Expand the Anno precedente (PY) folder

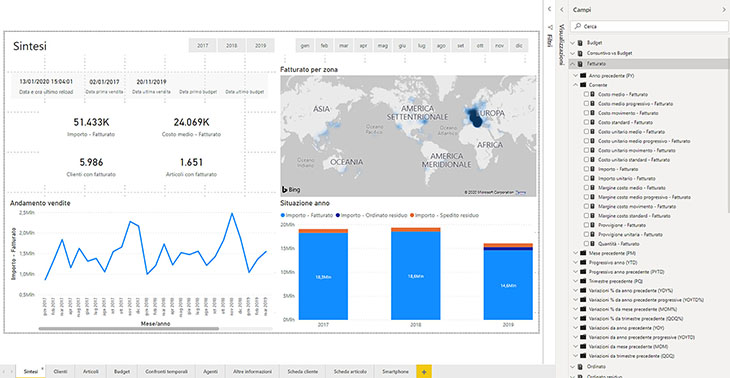[x=576, y=75]
